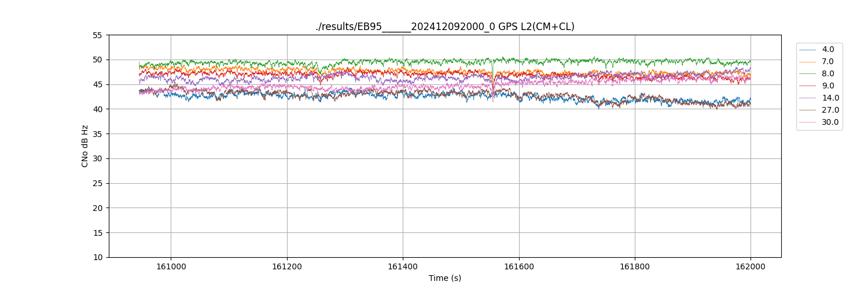Image resolution: width=868 pixels, height=289 pixels.
Task: Click the 'Time (s)' x-axis label
Action: coord(444,278)
